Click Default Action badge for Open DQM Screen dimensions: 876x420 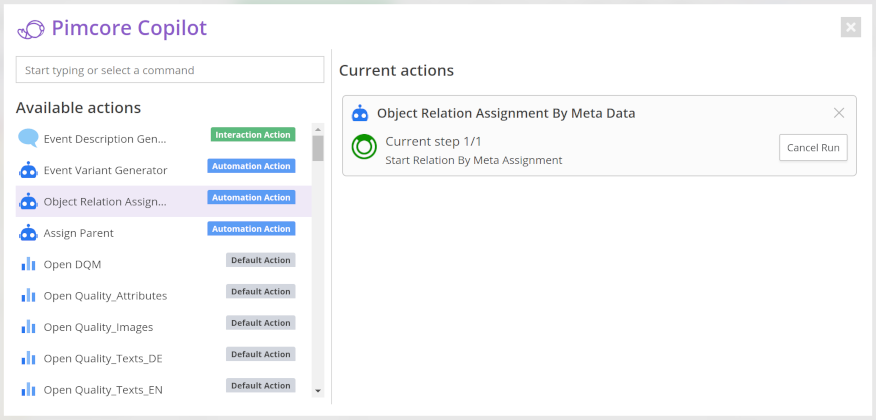point(261,260)
